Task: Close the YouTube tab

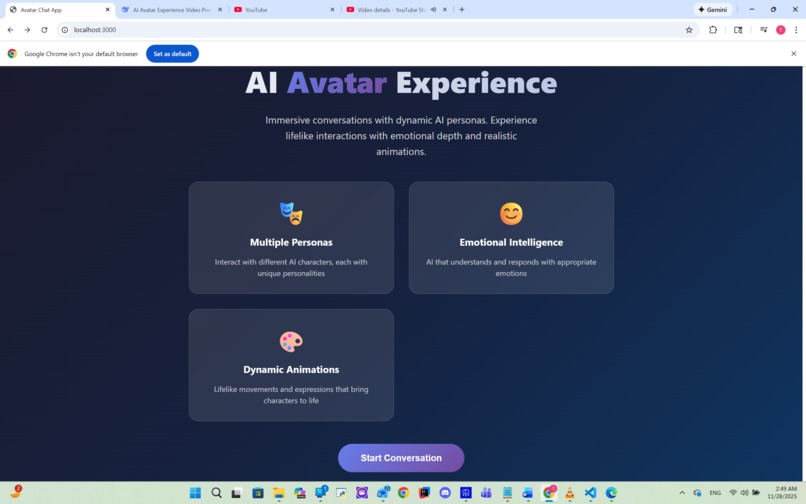Action: click(x=332, y=9)
